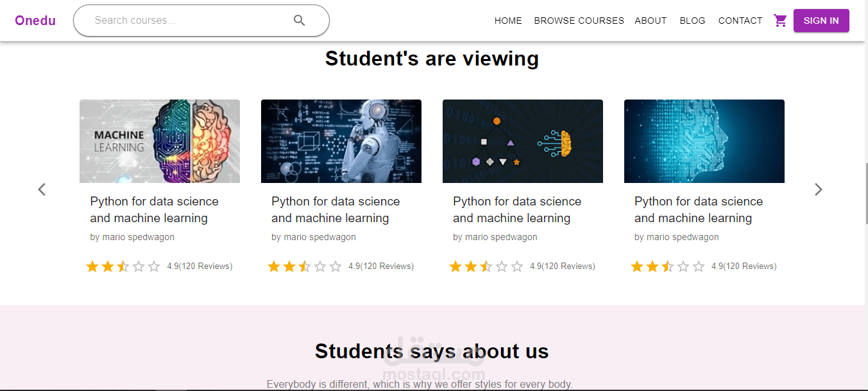
Task: Click the second star under the first course
Action: click(x=108, y=266)
